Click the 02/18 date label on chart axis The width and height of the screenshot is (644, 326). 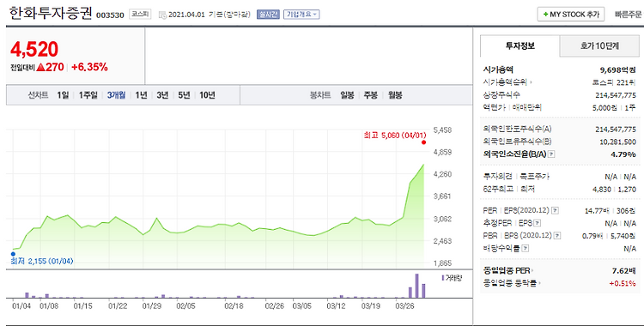tap(234, 306)
